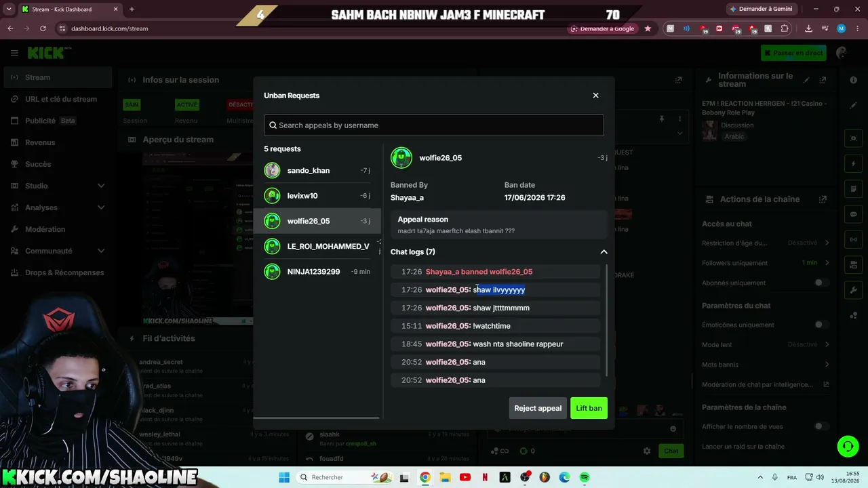Click the chat bubble icon in right rail
This screenshot has width=868, height=488.
(853, 214)
